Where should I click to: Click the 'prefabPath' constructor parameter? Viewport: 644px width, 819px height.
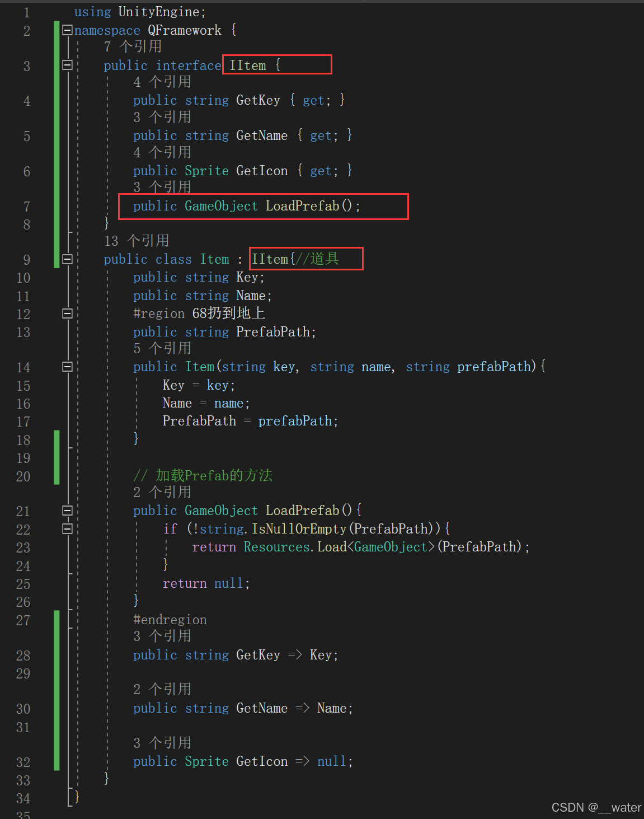click(x=494, y=367)
